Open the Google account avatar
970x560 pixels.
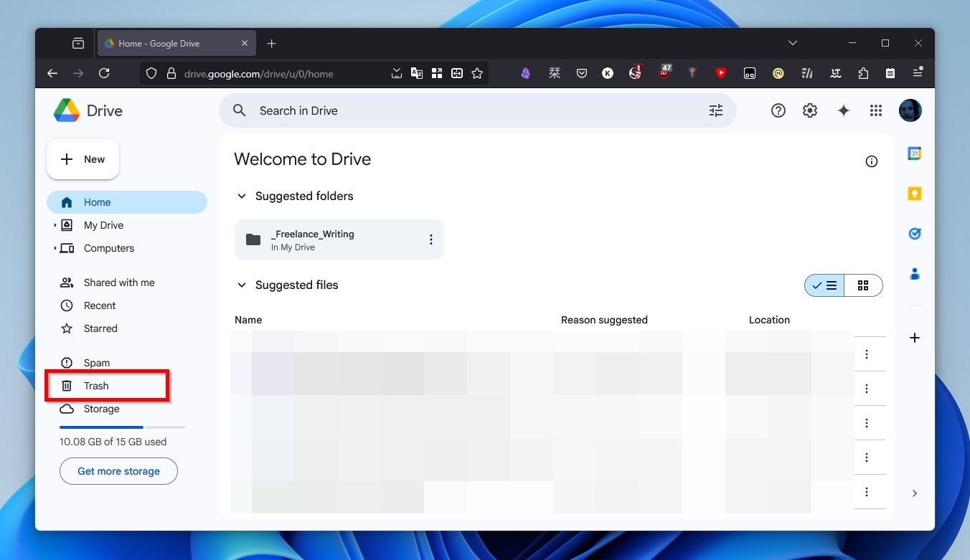click(910, 110)
